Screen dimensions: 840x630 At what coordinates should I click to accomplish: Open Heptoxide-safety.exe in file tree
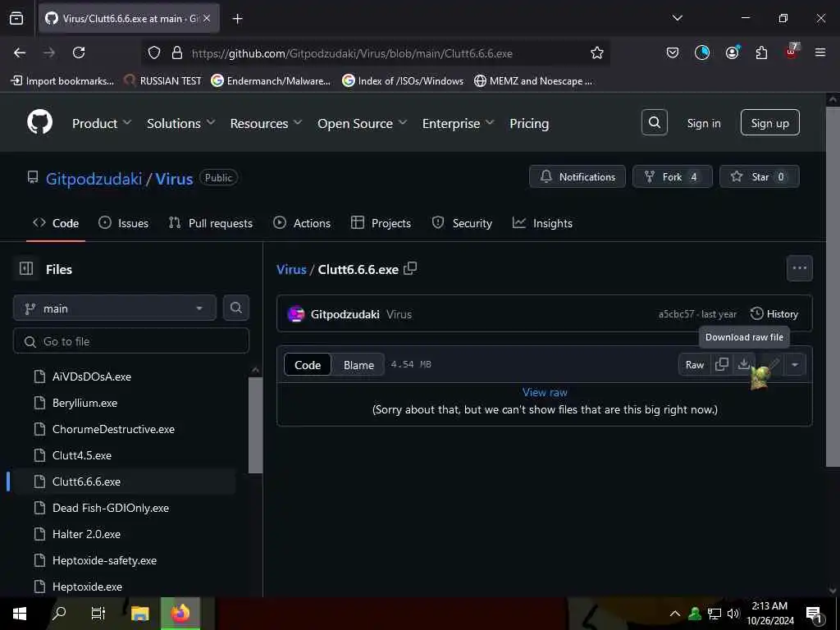(104, 560)
